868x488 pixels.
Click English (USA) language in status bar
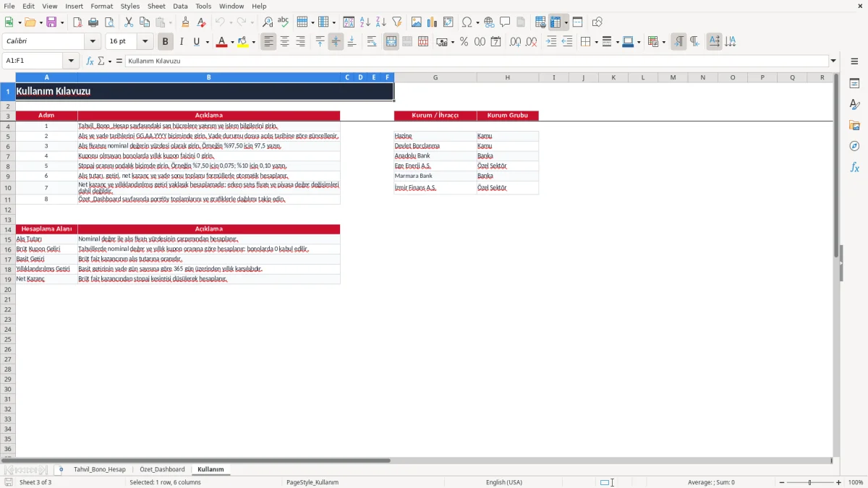pyautogui.click(x=504, y=482)
